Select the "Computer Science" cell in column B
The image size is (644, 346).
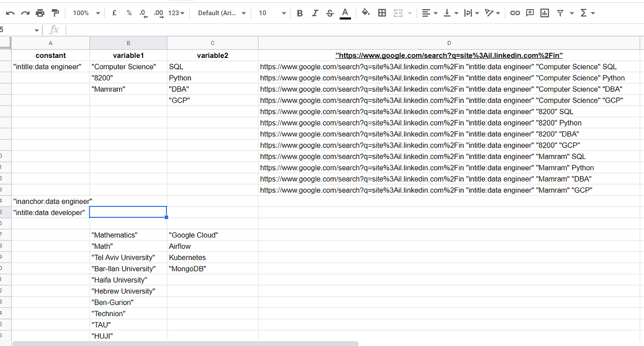tap(128, 67)
